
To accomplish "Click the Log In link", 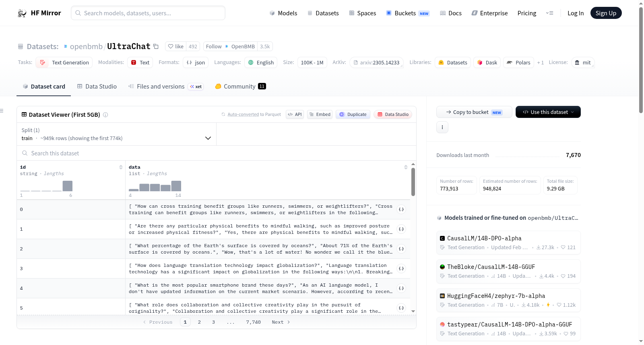I will (576, 13).
